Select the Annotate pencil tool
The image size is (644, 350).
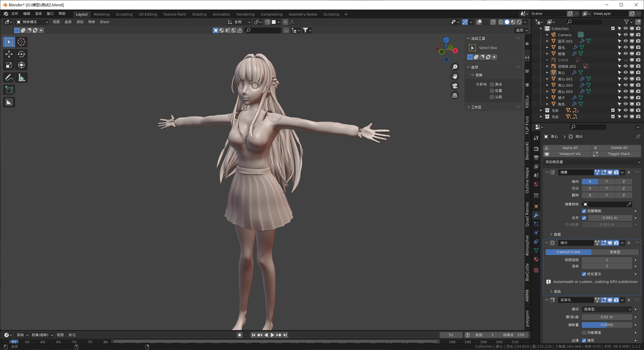[9, 78]
